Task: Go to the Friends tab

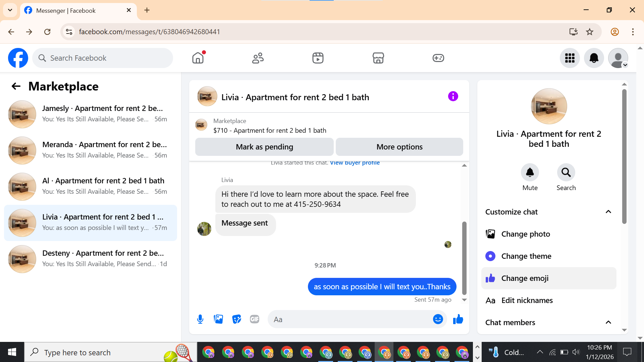Action: click(x=258, y=58)
